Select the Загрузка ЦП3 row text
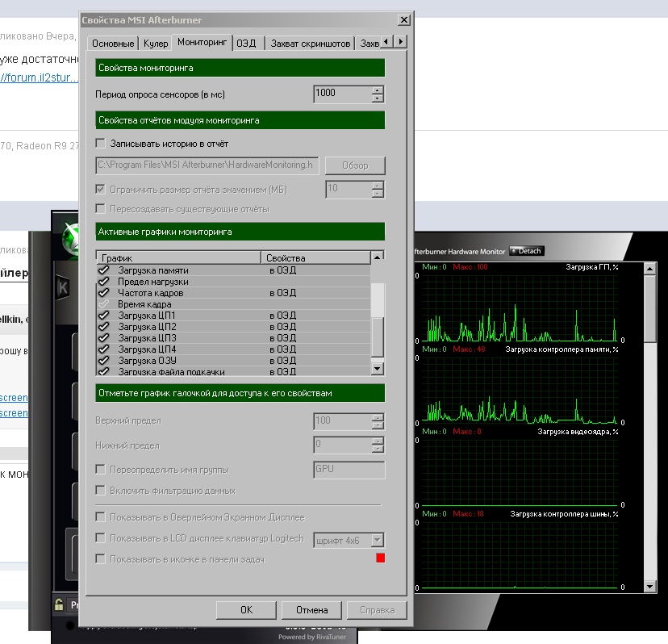Screen dimensions: 668x644 (147, 338)
